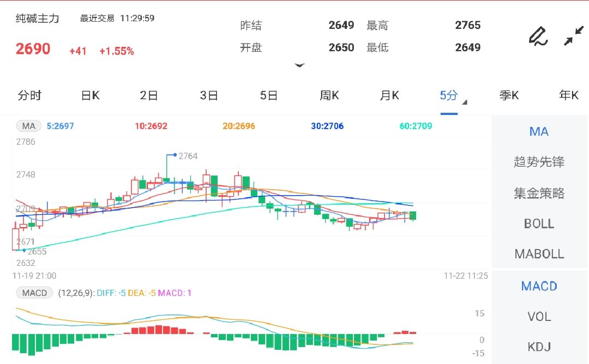Open the 年K chart tab

pos(569,95)
